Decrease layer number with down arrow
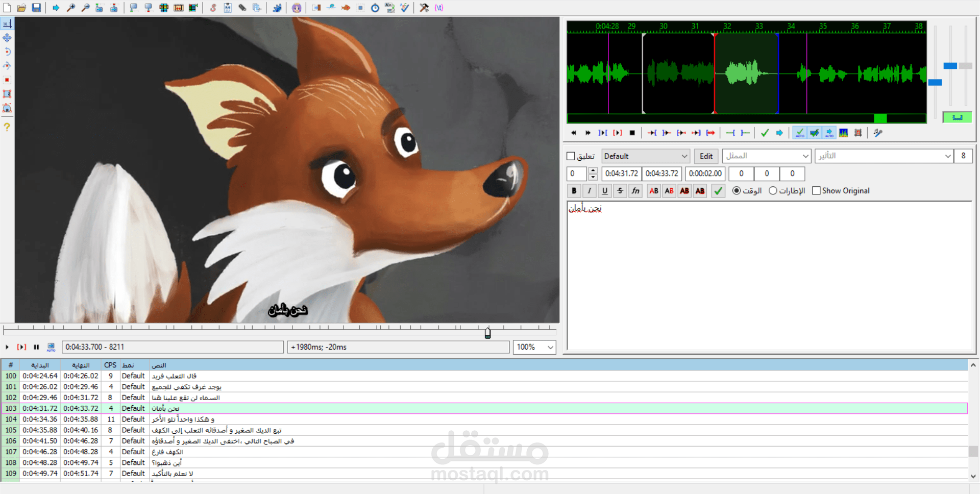 pyautogui.click(x=593, y=177)
